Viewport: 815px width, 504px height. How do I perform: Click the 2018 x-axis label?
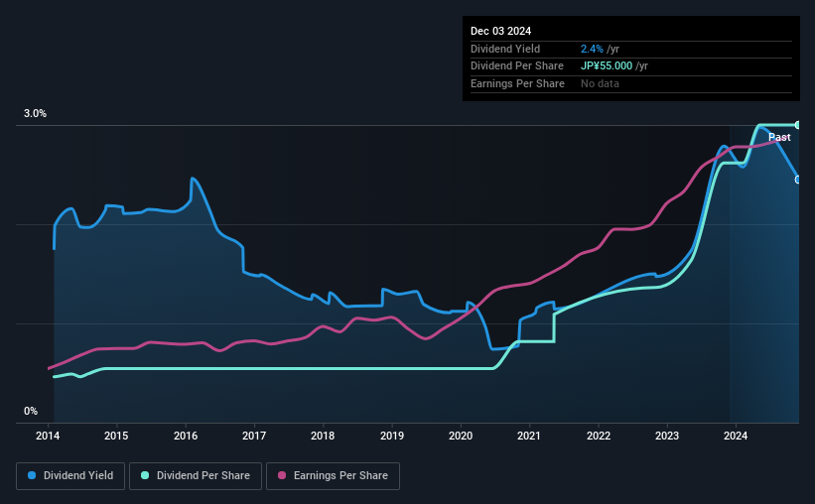(x=323, y=436)
